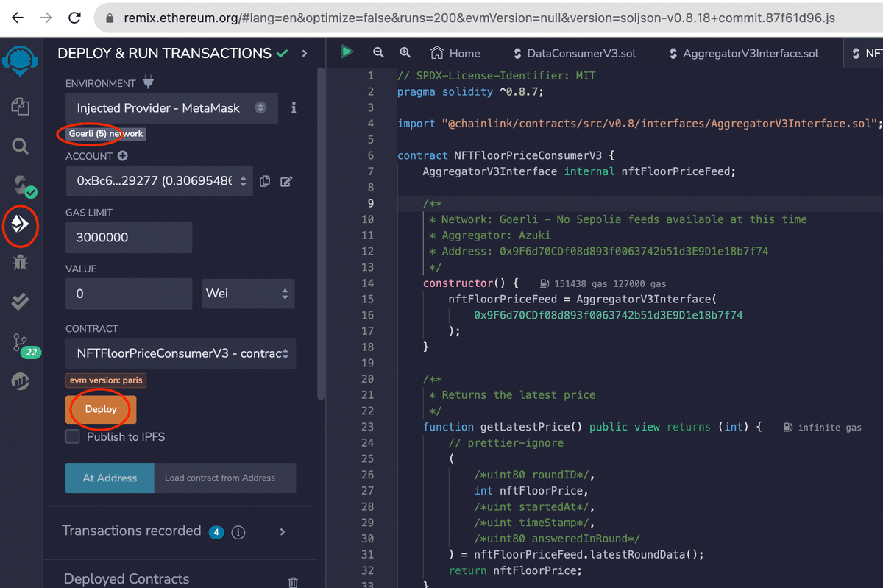This screenshot has width=883, height=588.
Task: Open the Deploy & run transactions sidebar icon
Action: pos(21,223)
